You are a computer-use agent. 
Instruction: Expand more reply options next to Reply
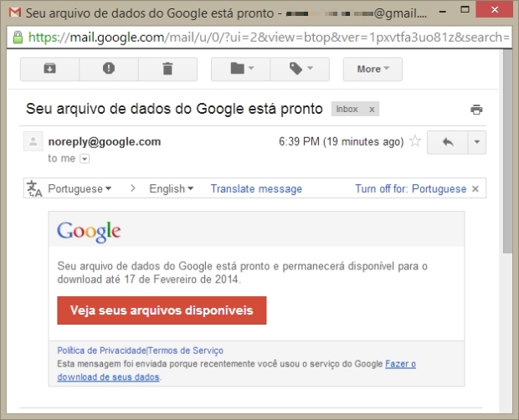[477, 142]
